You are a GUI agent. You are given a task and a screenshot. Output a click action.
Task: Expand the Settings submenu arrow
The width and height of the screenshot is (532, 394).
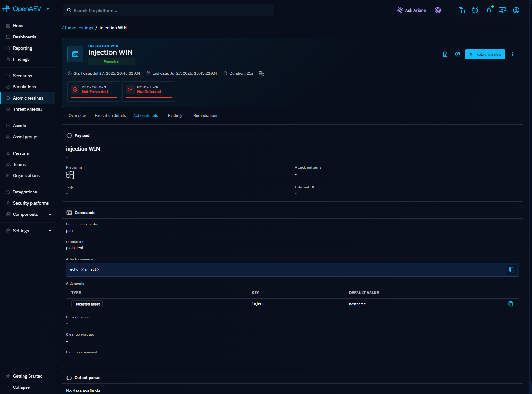[x=50, y=231]
